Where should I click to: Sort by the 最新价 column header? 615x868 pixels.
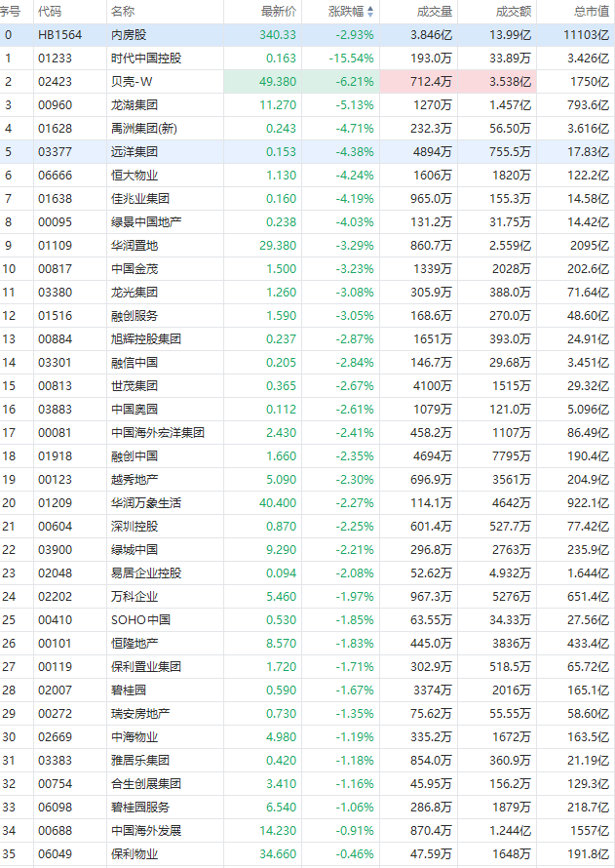click(279, 12)
